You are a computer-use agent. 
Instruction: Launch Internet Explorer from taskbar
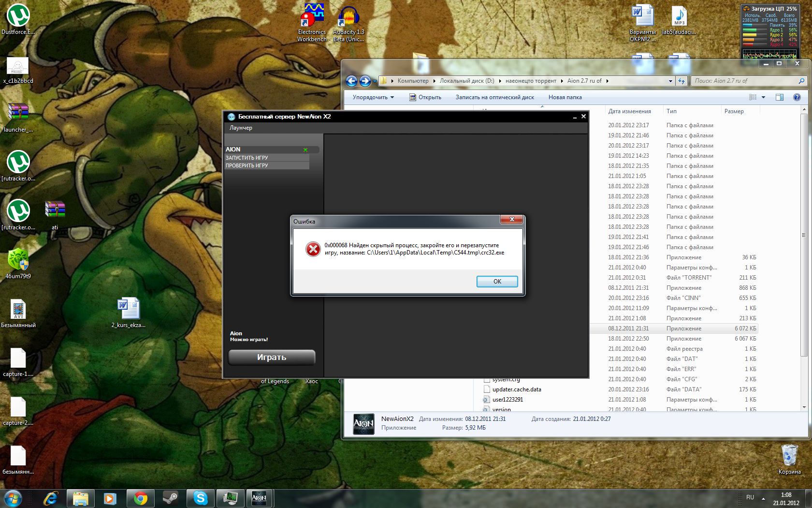coord(50,498)
